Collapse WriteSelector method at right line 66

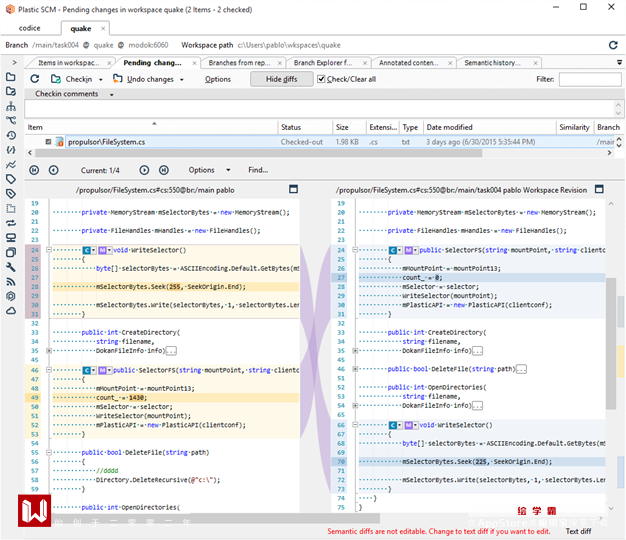tap(355, 425)
